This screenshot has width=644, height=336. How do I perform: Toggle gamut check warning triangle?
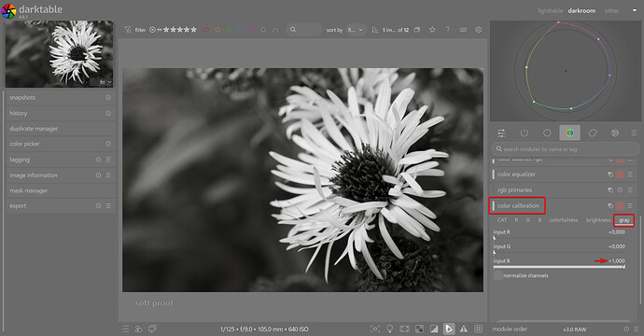point(463,329)
